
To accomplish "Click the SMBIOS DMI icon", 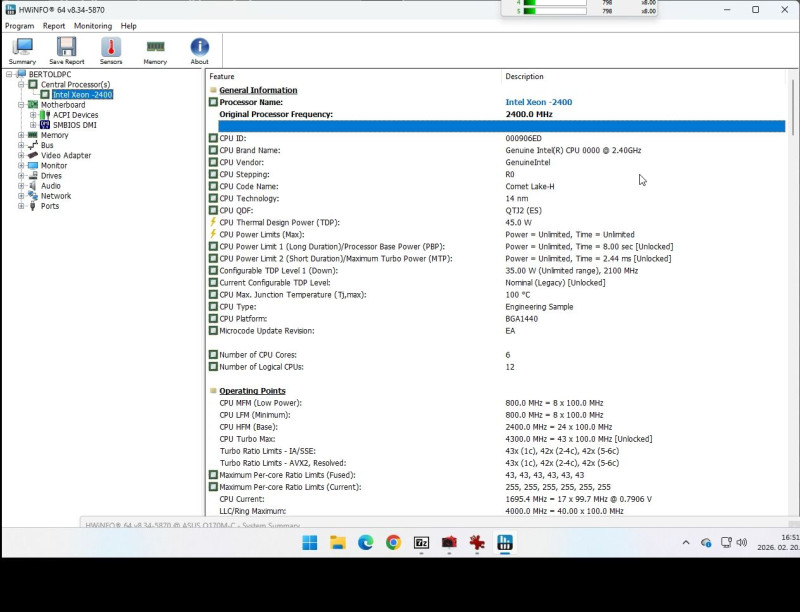I will pos(45,125).
